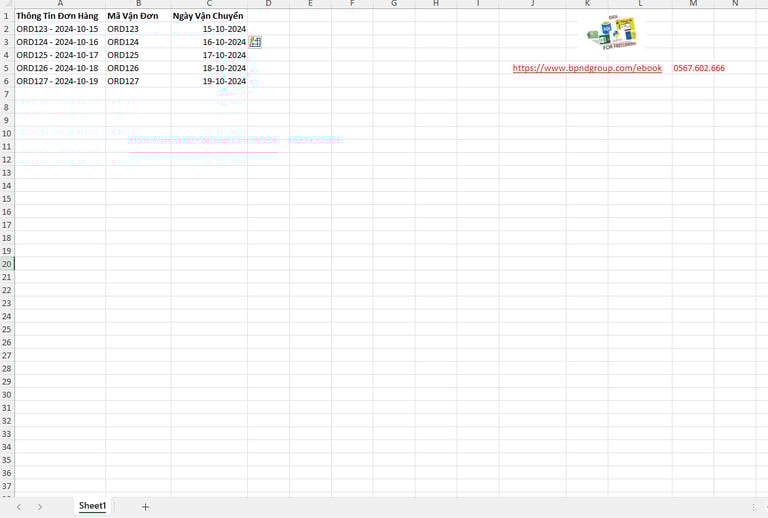Open the bpndgroup.com/ebook hyperlink
Screen dimensions: 768x518
click(x=587, y=68)
